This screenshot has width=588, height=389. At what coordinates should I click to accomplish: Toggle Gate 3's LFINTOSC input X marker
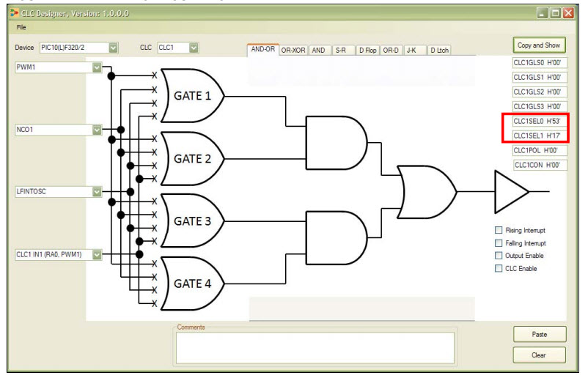coord(154,228)
